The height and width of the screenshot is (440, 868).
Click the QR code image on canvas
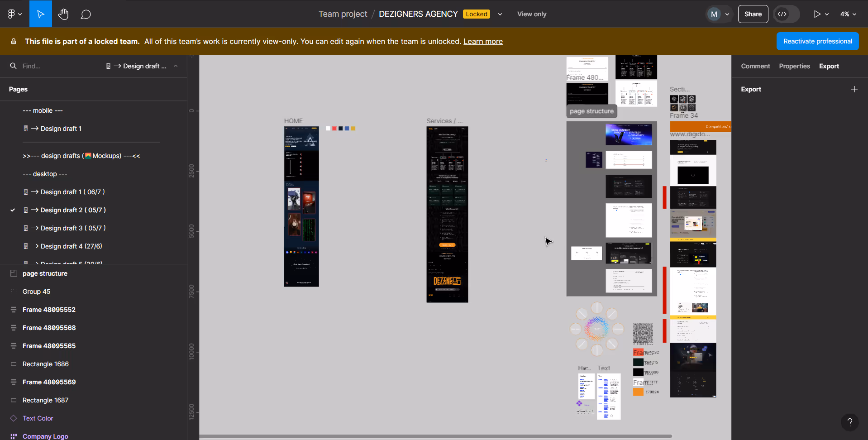coord(643,333)
